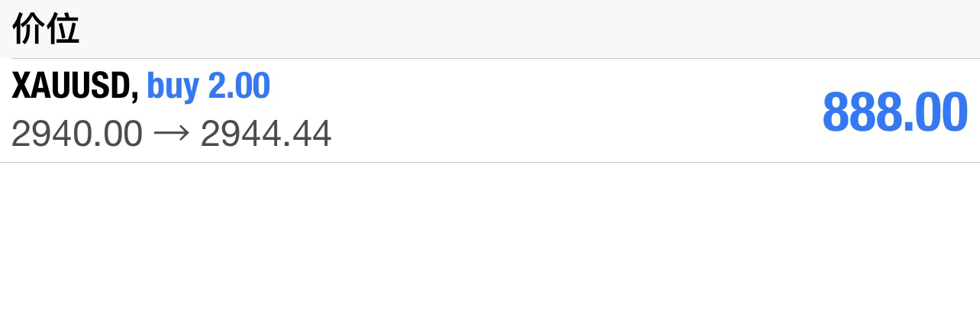
Task: Click the open price 2940.00
Action: pos(77,134)
